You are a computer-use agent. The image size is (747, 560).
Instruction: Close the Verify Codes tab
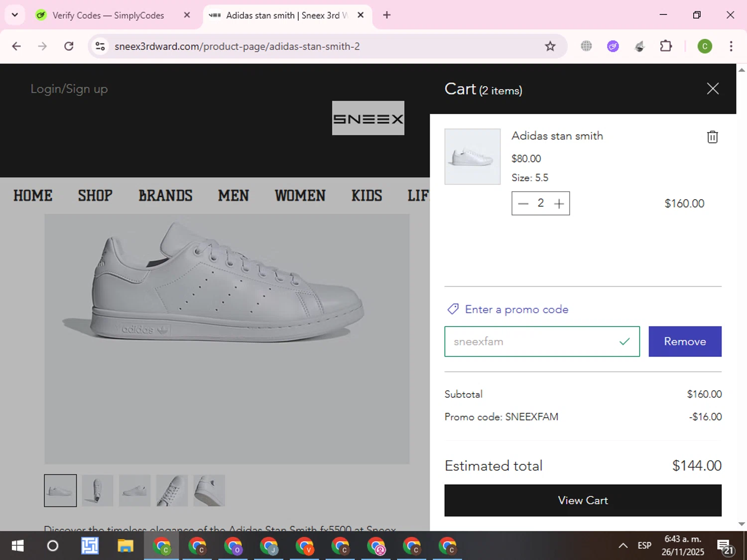[x=187, y=15]
